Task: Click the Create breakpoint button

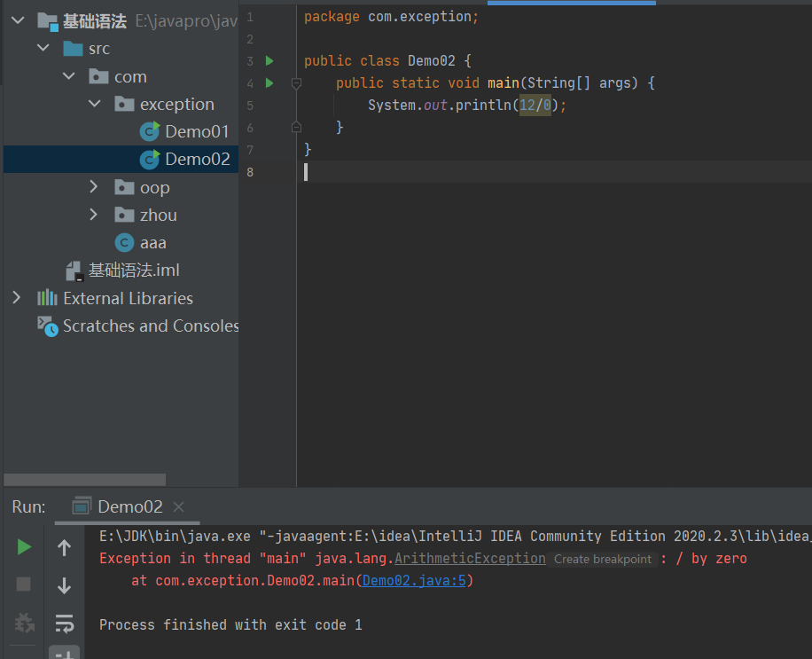Action: (x=603, y=559)
